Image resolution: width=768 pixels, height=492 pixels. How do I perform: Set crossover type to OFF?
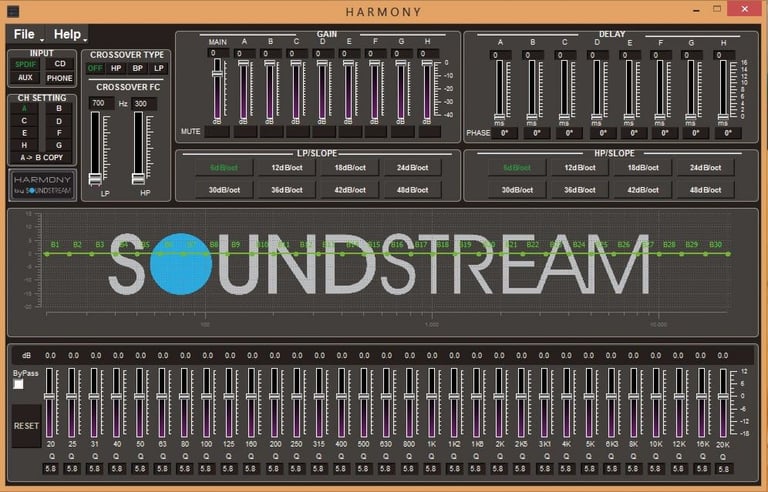click(95, 68)
